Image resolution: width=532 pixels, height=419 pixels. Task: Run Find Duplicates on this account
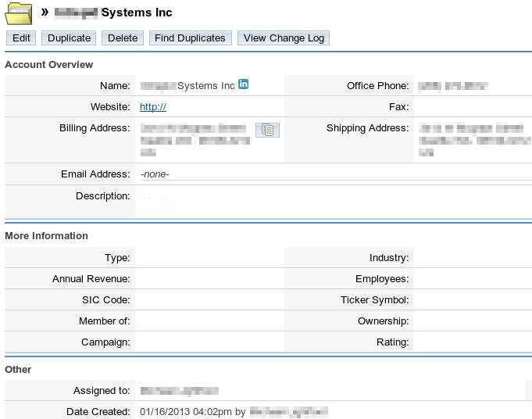(x=190, y=38)
